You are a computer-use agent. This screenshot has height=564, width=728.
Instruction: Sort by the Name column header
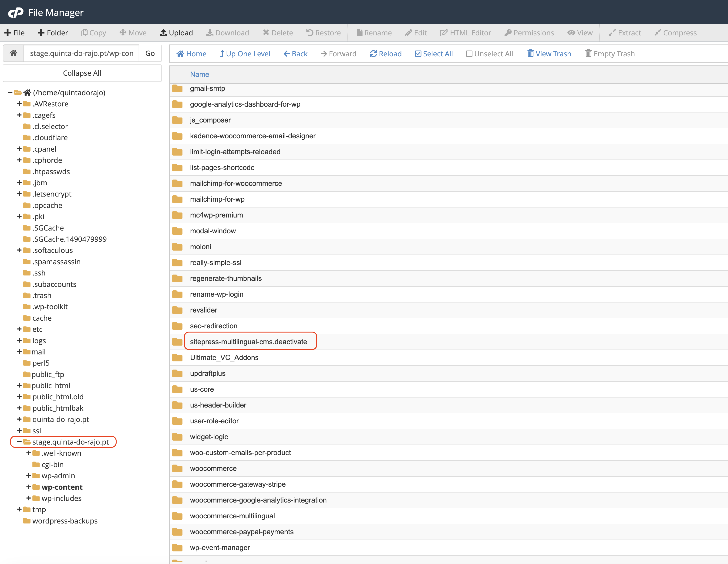(199, 74)
